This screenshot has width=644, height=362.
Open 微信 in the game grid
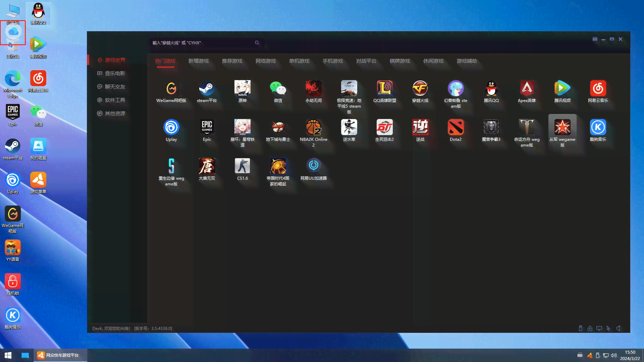278,92
